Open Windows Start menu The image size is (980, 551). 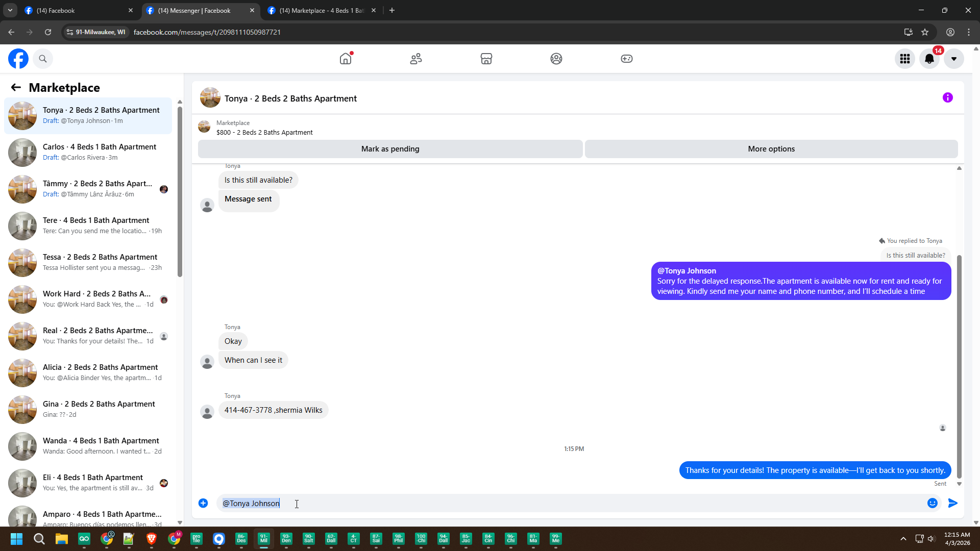(16, 539)
